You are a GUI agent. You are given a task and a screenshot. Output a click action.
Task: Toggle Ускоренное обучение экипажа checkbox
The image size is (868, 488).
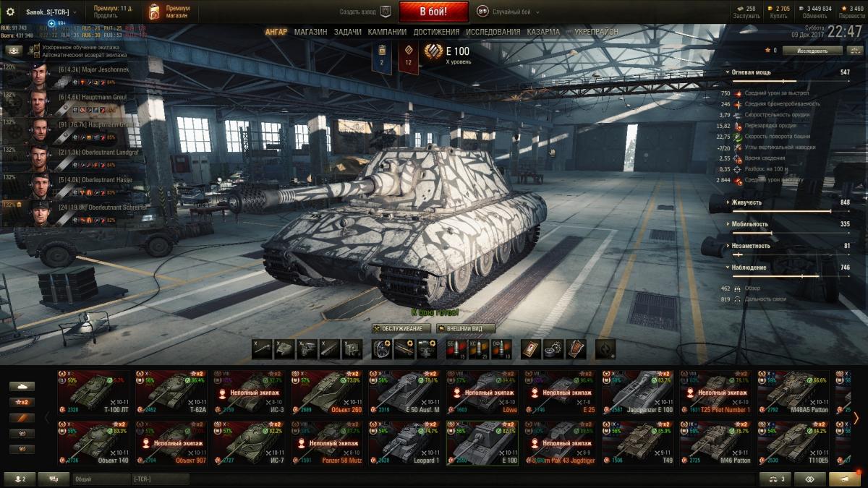tap(37, 48)
